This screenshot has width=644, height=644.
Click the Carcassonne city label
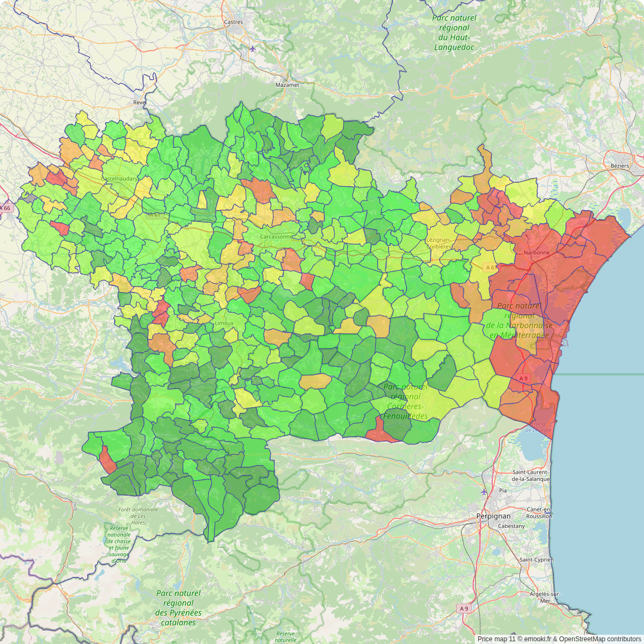coord(277,237)
